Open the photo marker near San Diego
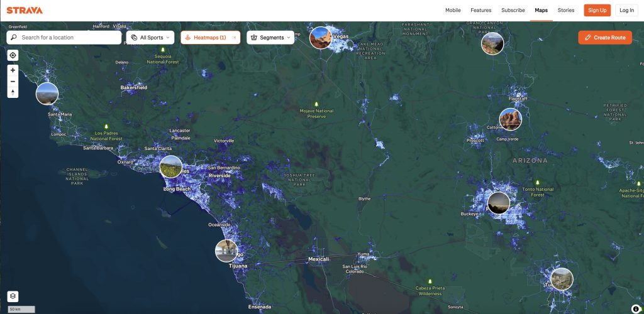644x314 pixels. pyautogui.click(x=226, y=251)
